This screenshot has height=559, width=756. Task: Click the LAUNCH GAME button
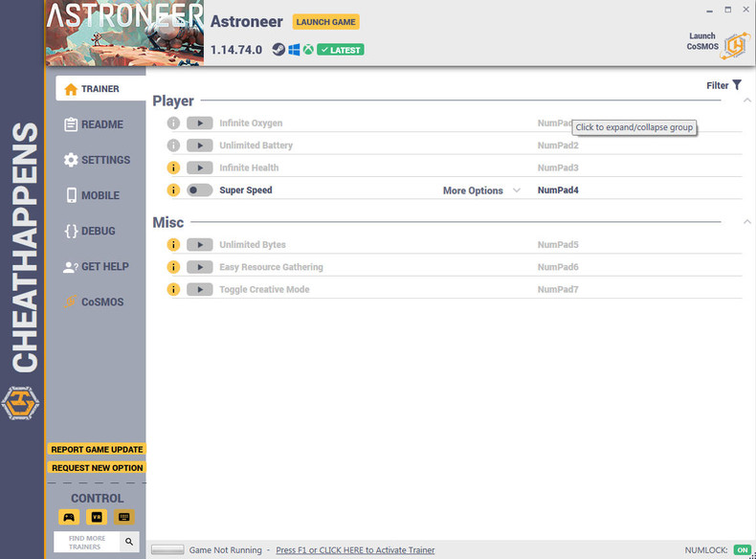click(326, 22)
